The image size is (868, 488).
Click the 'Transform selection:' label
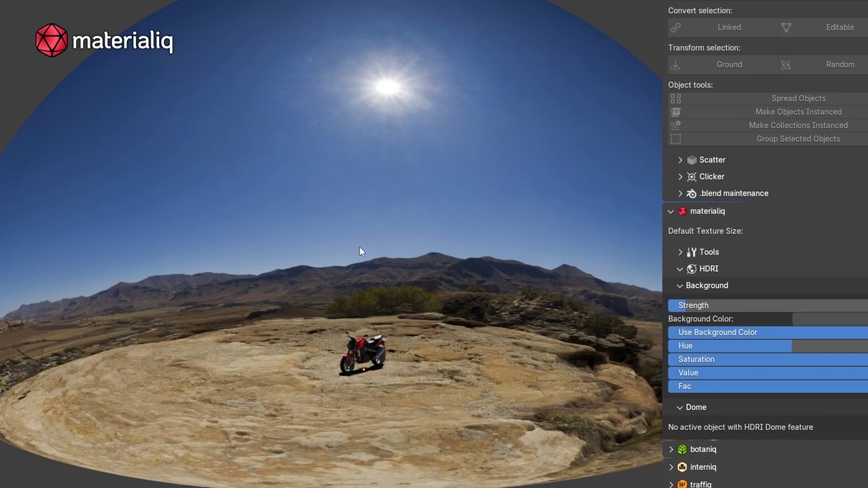click(704, 48)
